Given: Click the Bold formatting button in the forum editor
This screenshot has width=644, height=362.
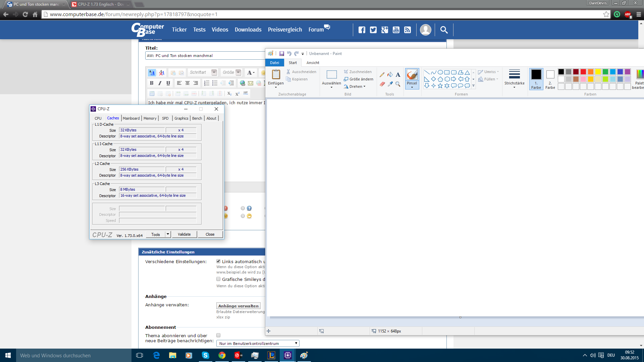Looking at the screenshot, I should pyautogui.click(x=152, y=83).
